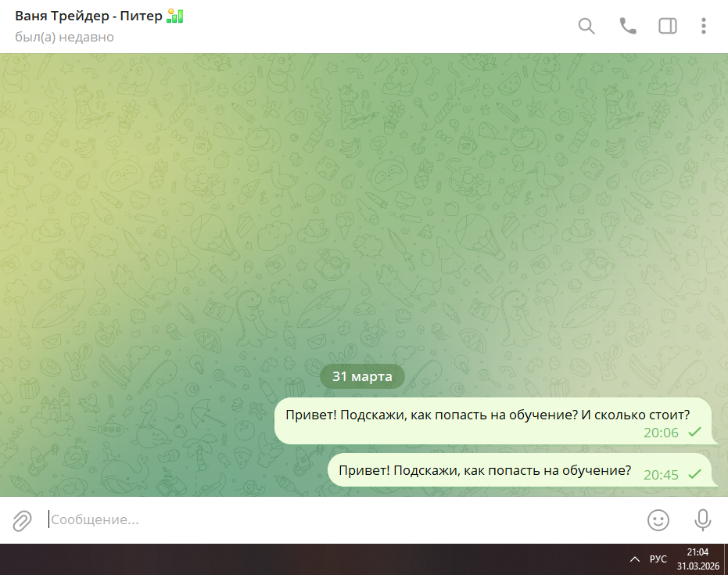Start a voice call with Ваня Трейдер
This screenshot has width=728, height=575.
coord(628,26)
